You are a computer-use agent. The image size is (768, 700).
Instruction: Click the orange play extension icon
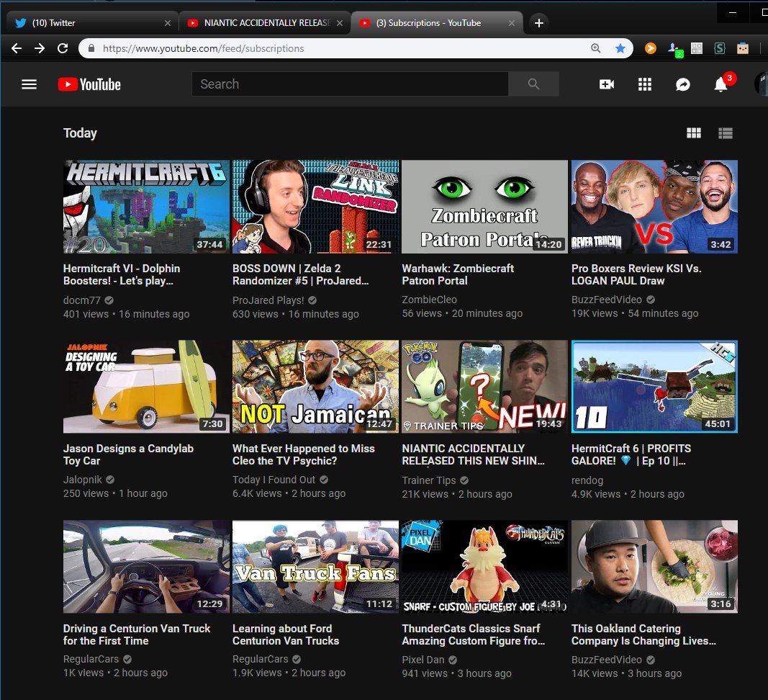tap(651, 48)
